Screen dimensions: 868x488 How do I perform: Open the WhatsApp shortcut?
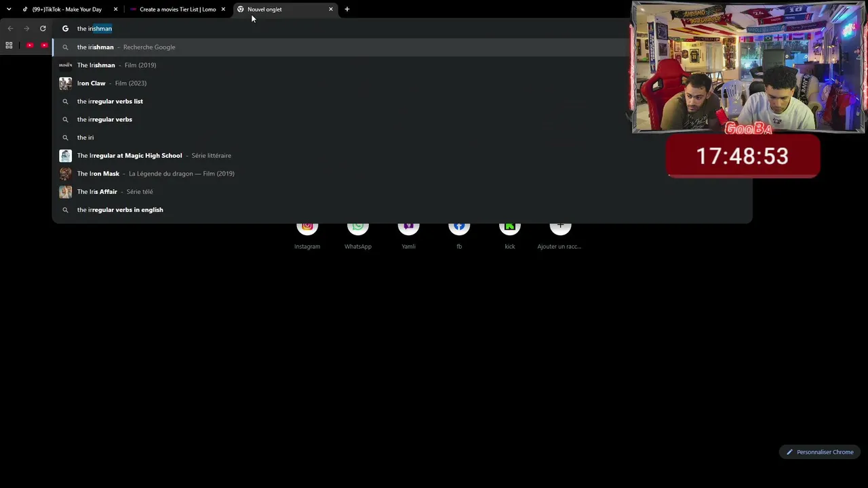[358, 234]
